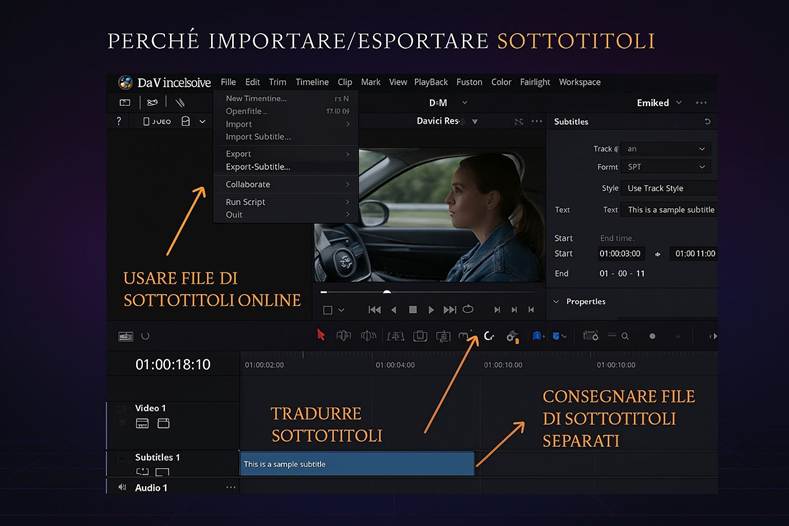This screenshot has width=789, height=526.
Task: Toggle the link/lock icon with orange badge
Action: pos(512,336)
